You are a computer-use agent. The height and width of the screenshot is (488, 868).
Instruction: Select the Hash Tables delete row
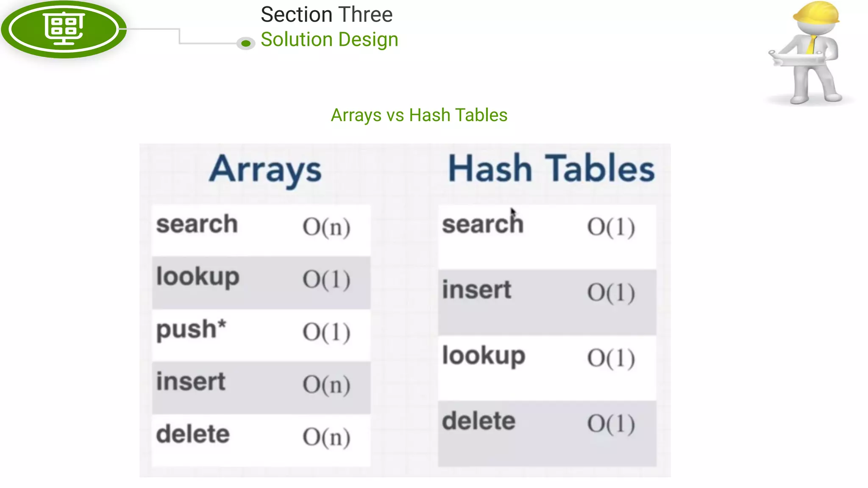point(547,433)
